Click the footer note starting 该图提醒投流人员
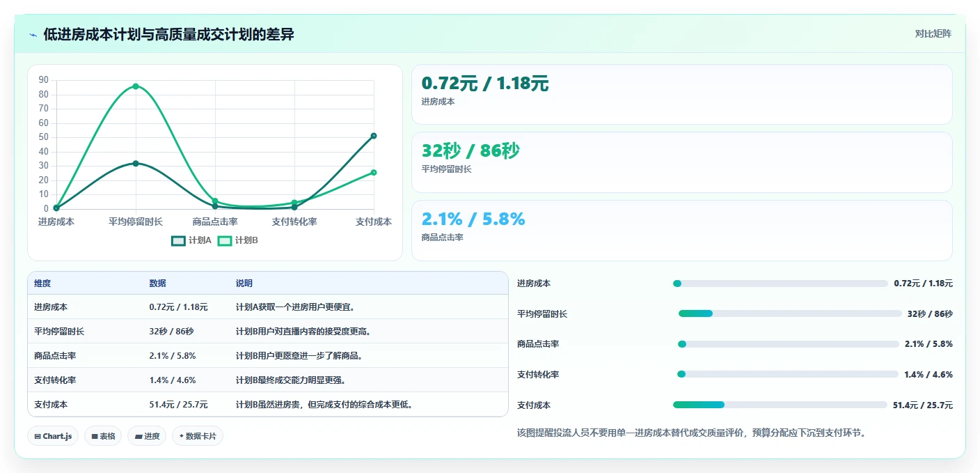 click(691, 433)
